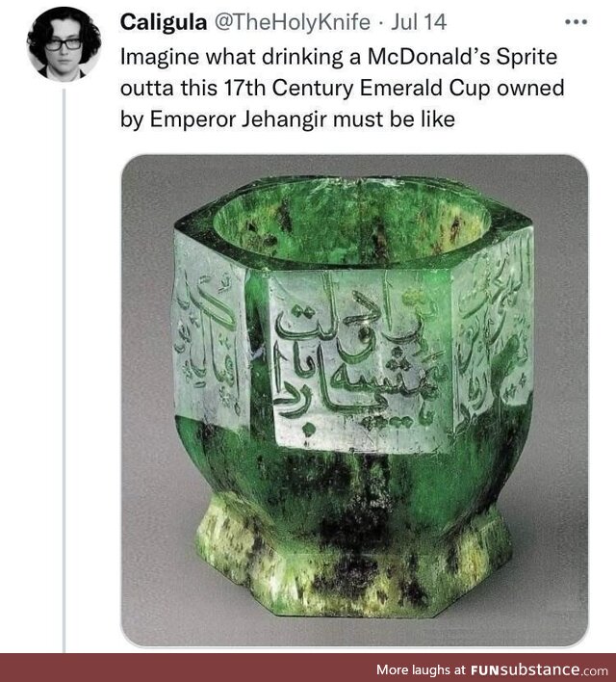The width and height of the screenshot is (616, 682).
Task: Click Caligula's profile avatar picture
Action: pyautogui.click(x=64, y=43)
